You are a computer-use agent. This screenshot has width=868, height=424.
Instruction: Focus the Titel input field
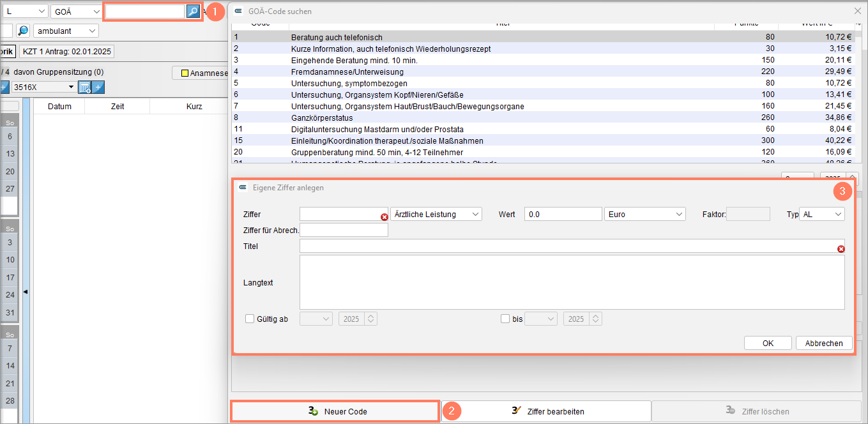coord(572,246)
